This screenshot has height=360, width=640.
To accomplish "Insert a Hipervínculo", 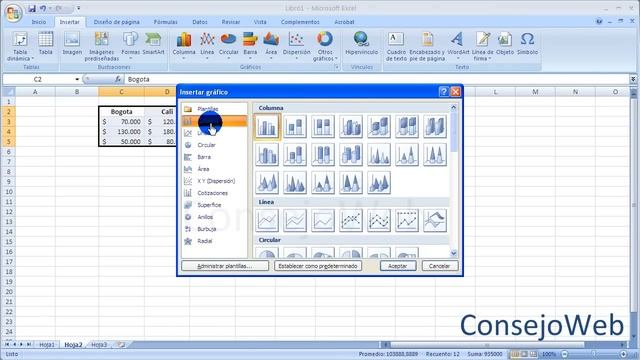I will 362,44.
